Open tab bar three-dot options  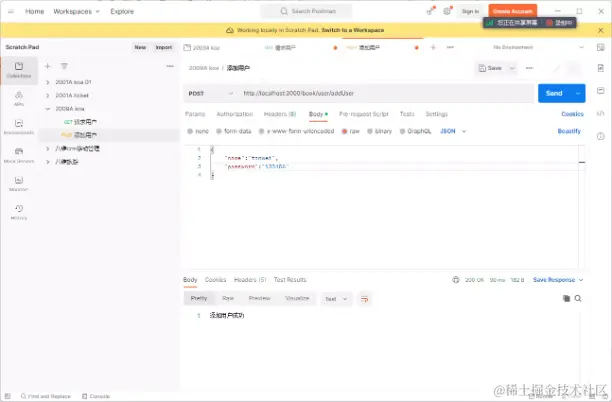(450, 47)
